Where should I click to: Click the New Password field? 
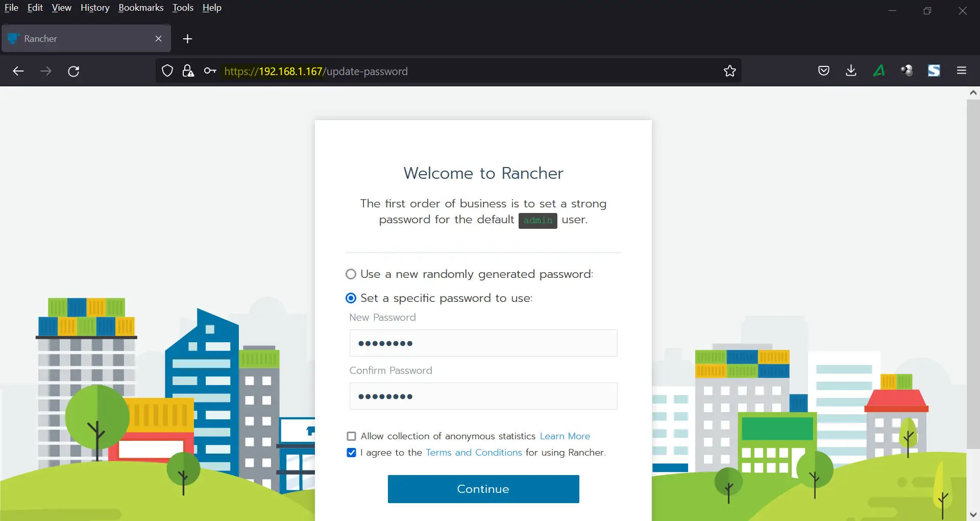click(483, 343)
